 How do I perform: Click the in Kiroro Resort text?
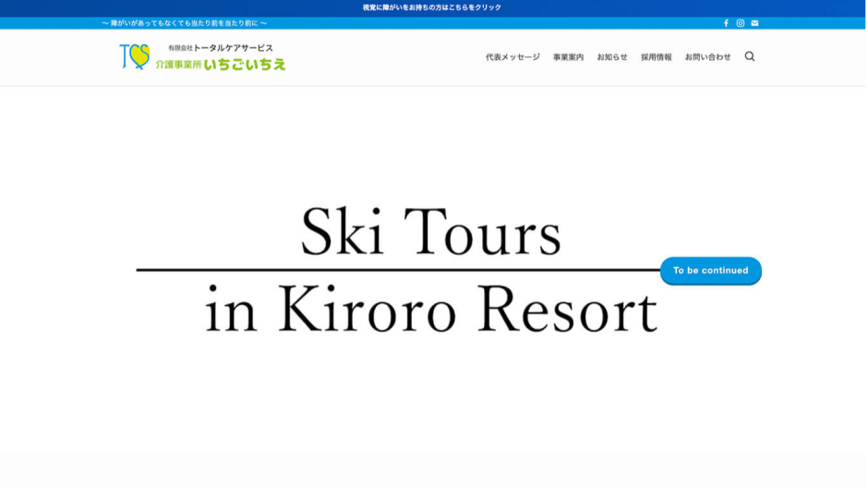[x=432, y=310]
